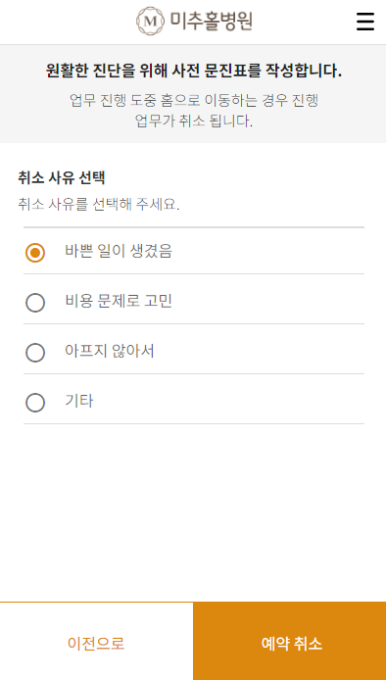Choose the 기타 radio button
386x680 pixels.
click(x=35, y=403)
